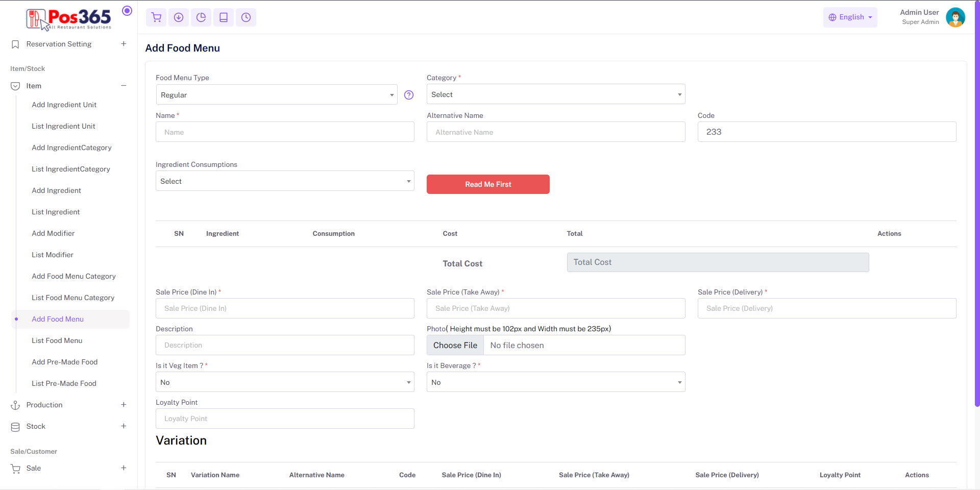The height and width of the screenshot is (490, 980).
Task: Click the Pos365 logo
Action: point(69,19)
